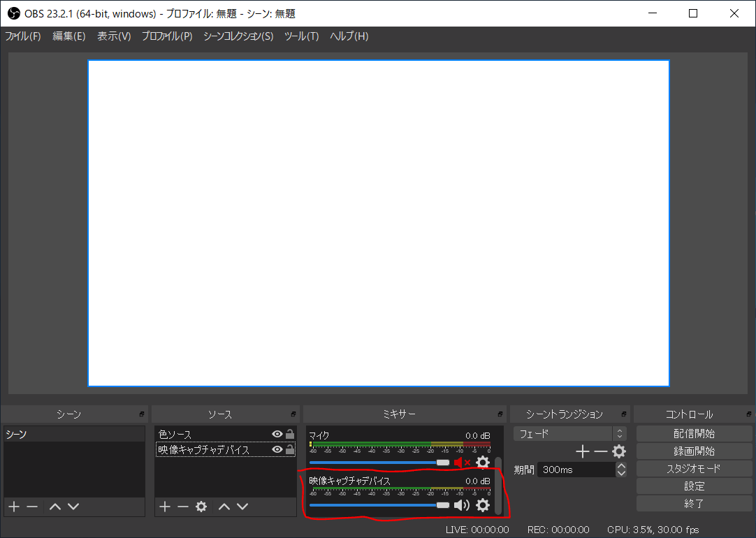756x538 pixels.
Task: Open the フェード transition dropdown
Action: pyautogui.click(x=570, y=434)
